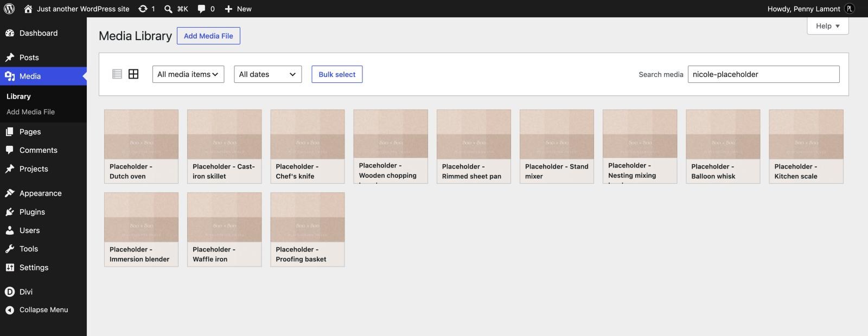This screenshot has height=336, width=868.
Task: Click the Collapse Menu arrow icon
Action: pos(10,310)
